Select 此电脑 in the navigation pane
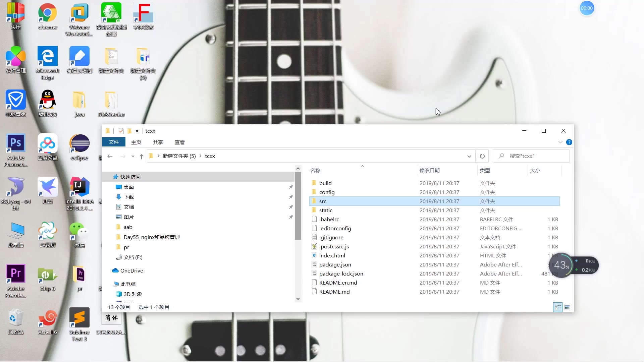Image resolution: width=644 pixels, height=362 pixels. click(x=198, y=284)
